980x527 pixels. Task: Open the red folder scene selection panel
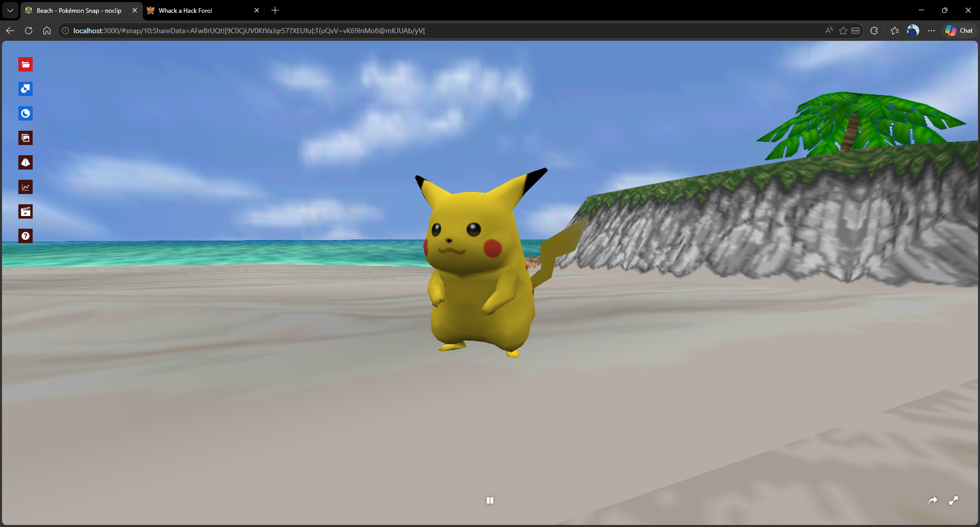(x=26, y=64)
